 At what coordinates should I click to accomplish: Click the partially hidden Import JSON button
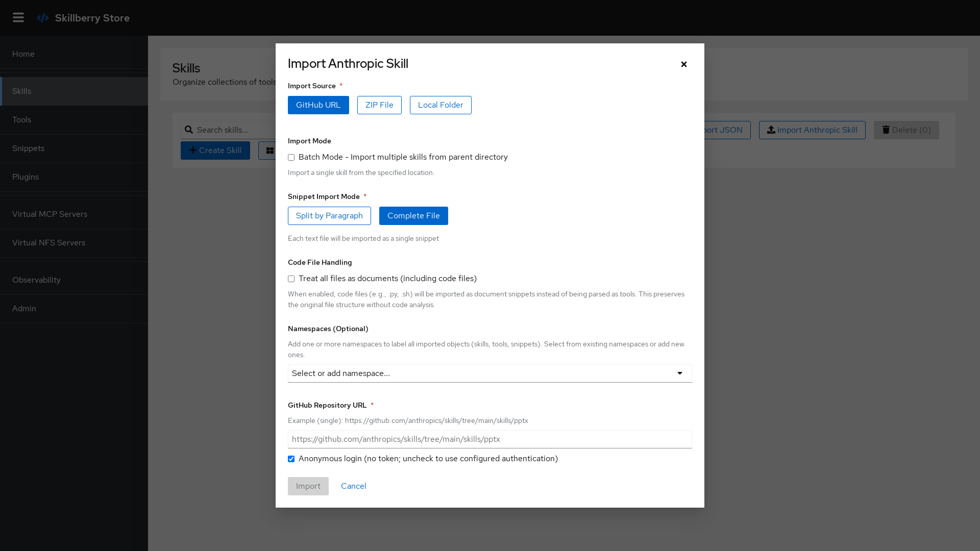[727, 130]
